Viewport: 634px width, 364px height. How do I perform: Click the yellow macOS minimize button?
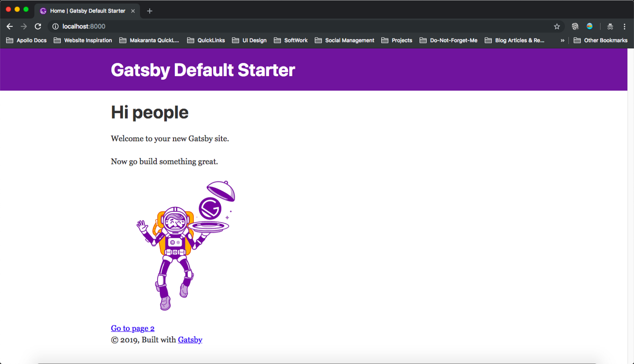pyautogui.click(x=17, y=9)
